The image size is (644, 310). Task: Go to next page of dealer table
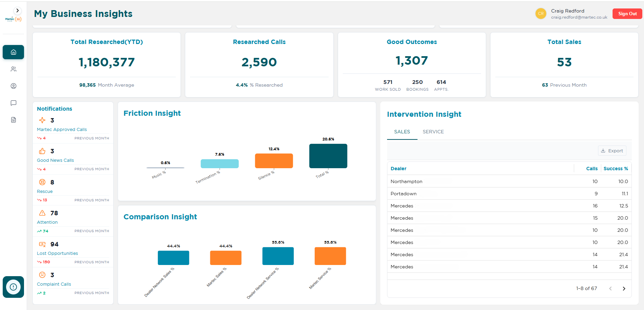click(624, 289)
